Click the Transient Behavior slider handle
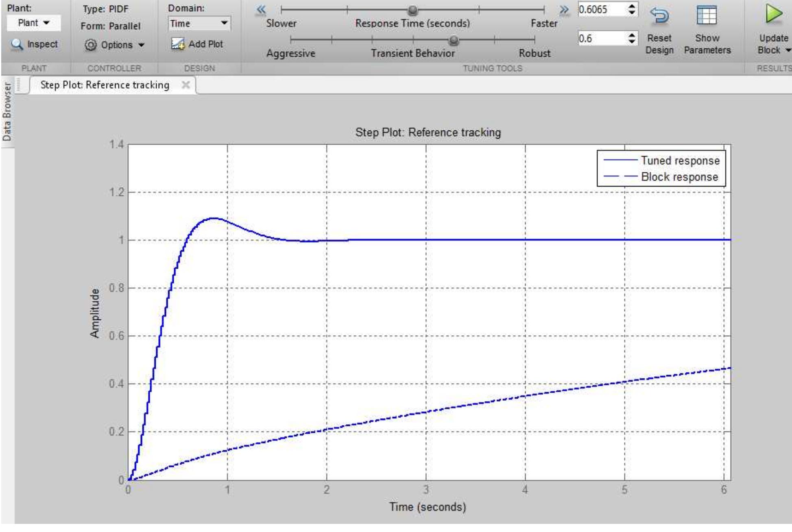This screenshot has width=792, height=532. tap(453, 40)
